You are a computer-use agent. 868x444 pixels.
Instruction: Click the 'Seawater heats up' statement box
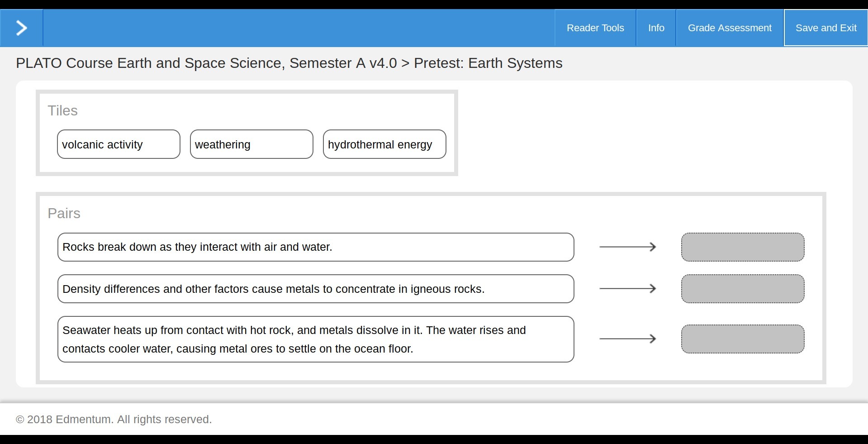(x=316, y=339)
